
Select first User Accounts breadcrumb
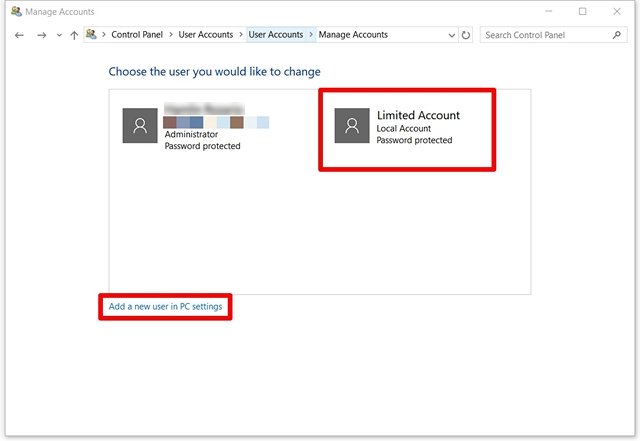(x=205, y=35)
